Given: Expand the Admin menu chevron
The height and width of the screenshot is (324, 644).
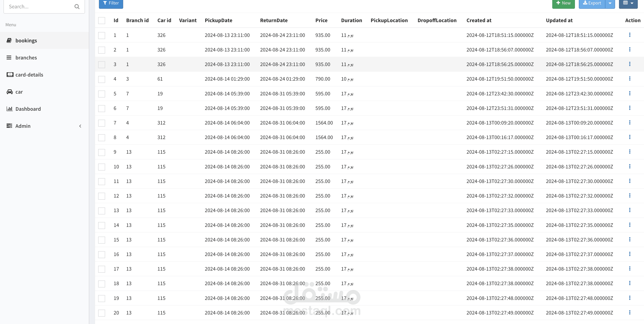Looking at the screenshot, I should [x=80, y=126].
